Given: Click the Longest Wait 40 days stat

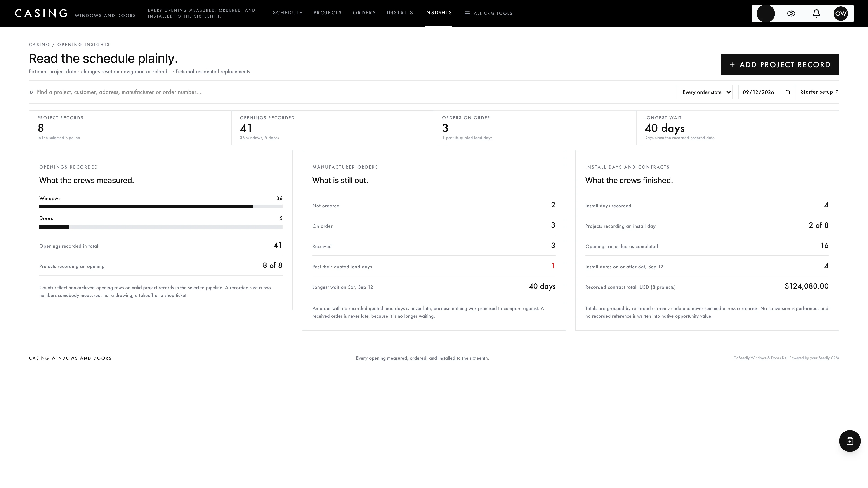Looking at the screenshot, I should [664, 128].
